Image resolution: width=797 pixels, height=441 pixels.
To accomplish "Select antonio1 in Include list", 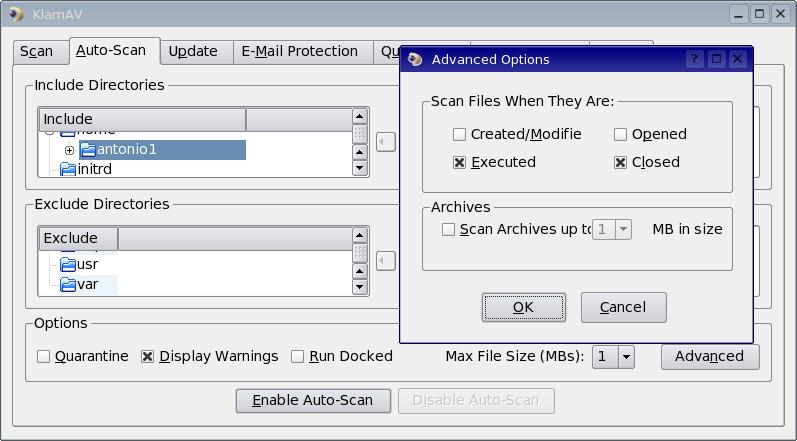I will pyautogui.click(x=162, y=150).
